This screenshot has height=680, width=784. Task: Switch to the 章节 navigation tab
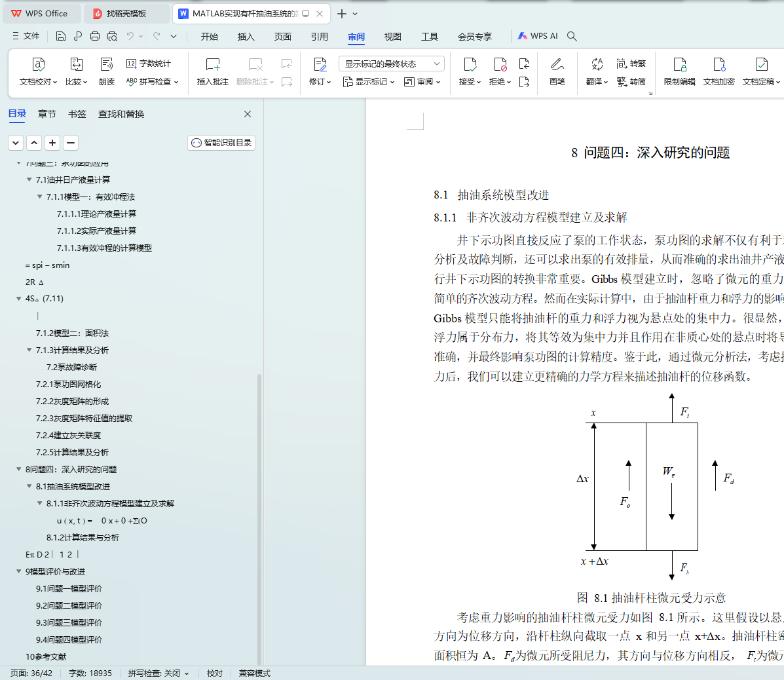coord(47,114)
